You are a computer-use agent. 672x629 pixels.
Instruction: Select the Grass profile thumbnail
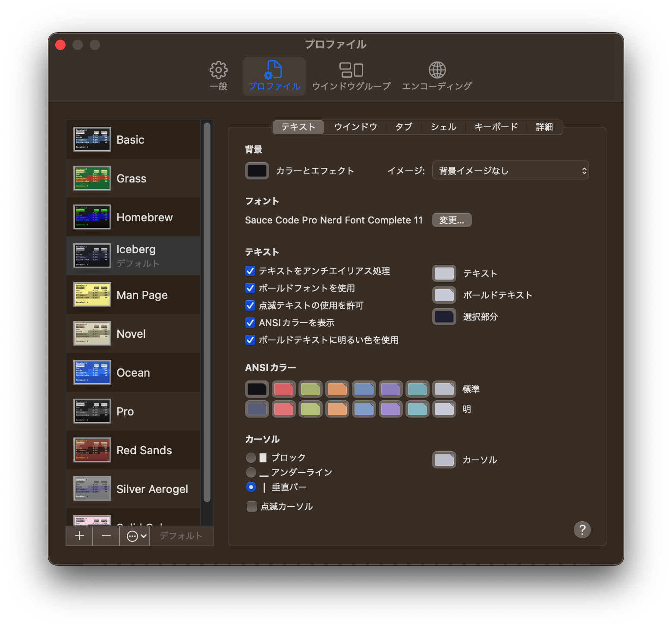pyautogui.click(x=92, y=178)
